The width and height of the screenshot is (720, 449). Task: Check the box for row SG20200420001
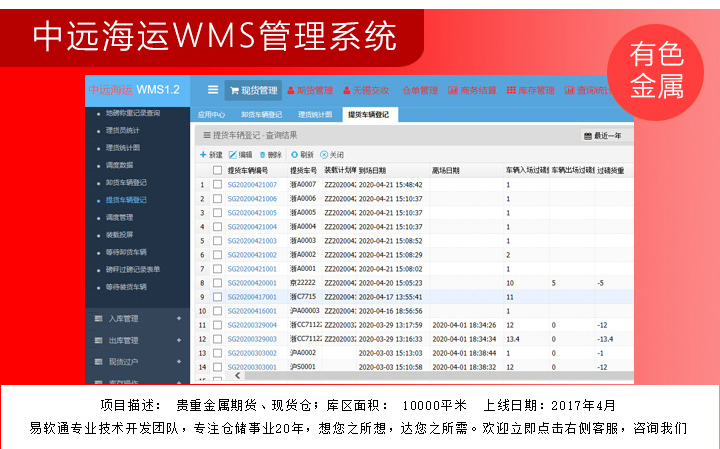(218, 283)
